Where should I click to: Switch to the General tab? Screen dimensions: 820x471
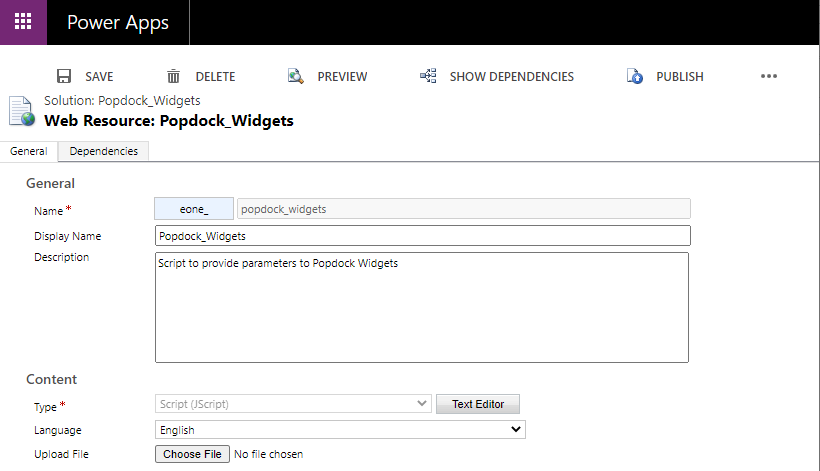tap(29, 151)
